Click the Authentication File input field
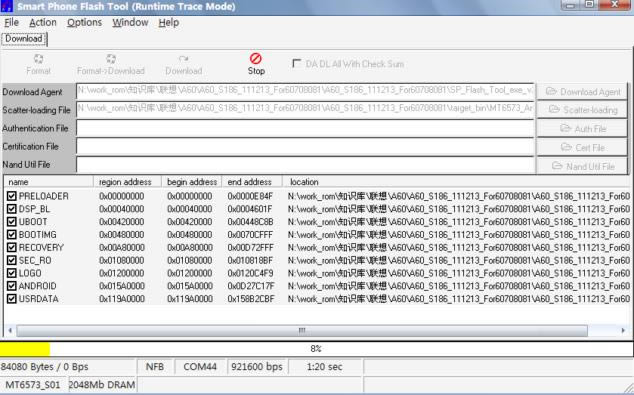 pyautogui.click(x=305, y=129)
